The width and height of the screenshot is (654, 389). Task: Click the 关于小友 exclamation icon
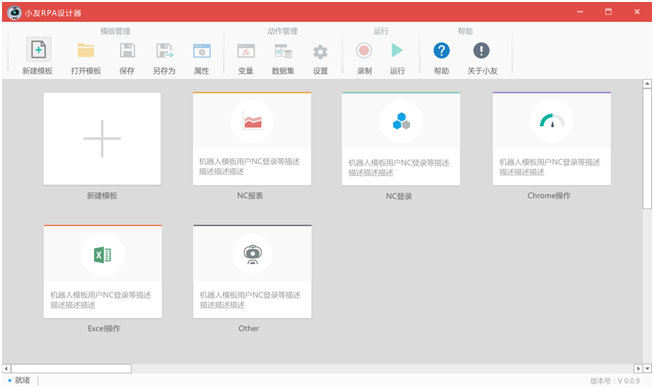[x=481, y=50]
